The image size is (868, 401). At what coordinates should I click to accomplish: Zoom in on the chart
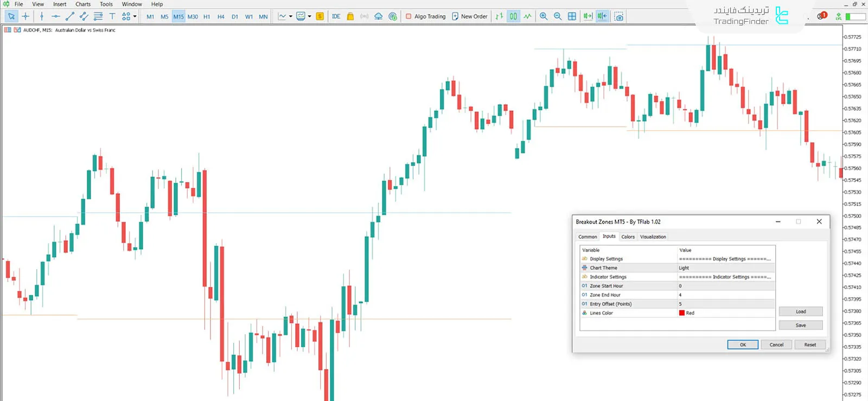pyautogui.click(x=544, y=16)
